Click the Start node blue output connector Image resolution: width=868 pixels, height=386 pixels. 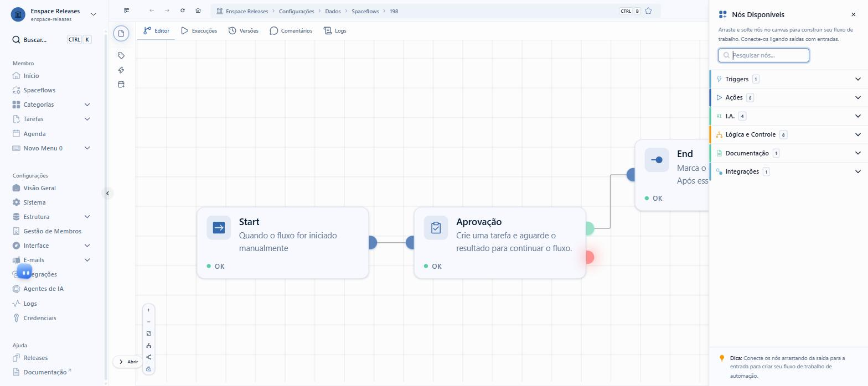pos(372,242)
